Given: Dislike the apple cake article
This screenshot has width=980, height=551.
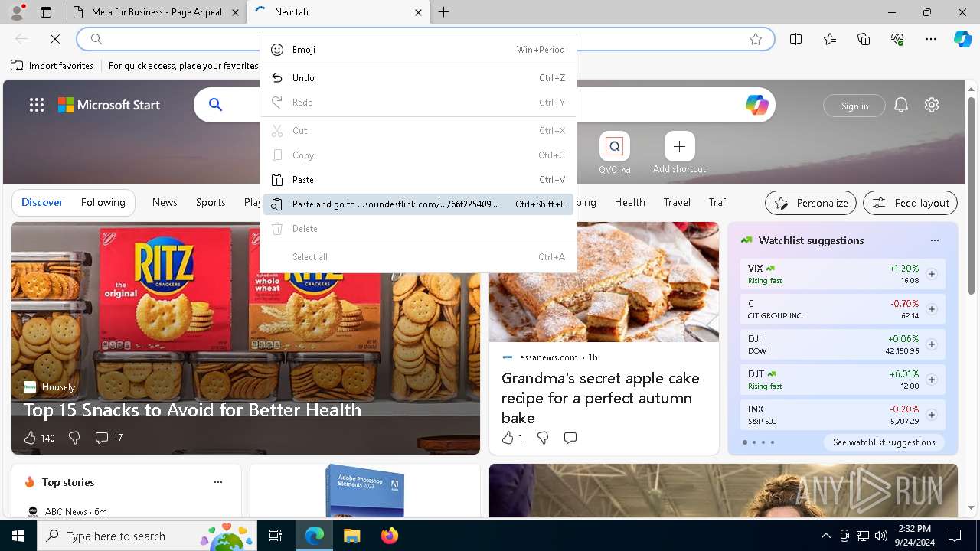Looking at the screenshot, I should click(543, 438).
